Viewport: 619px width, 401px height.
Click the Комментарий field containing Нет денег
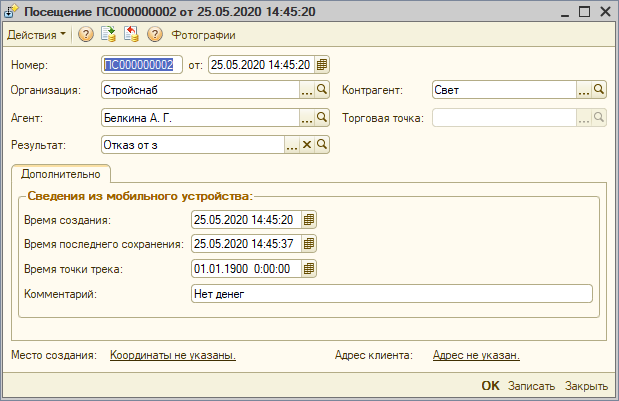392,294
